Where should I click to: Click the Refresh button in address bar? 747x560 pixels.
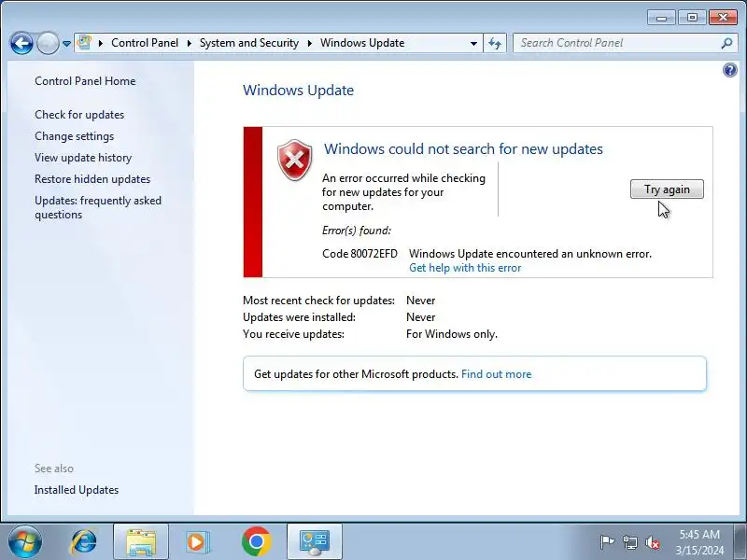tap(495, 43)
